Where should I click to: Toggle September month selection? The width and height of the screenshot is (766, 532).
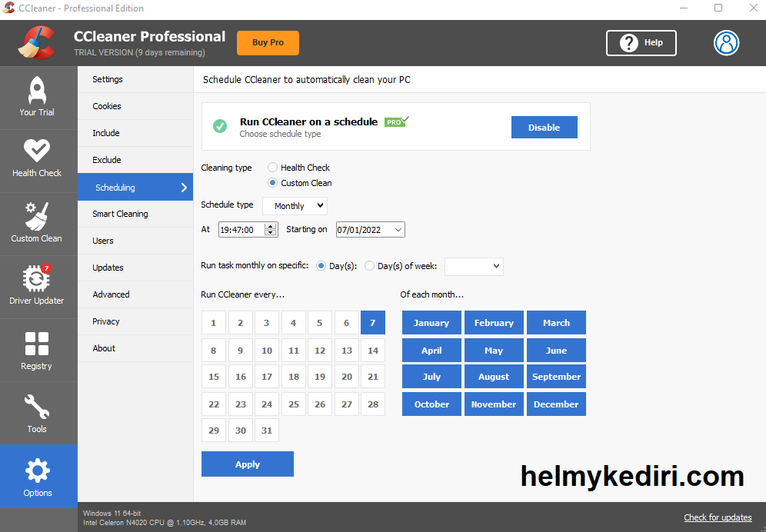tap(556, 377)
